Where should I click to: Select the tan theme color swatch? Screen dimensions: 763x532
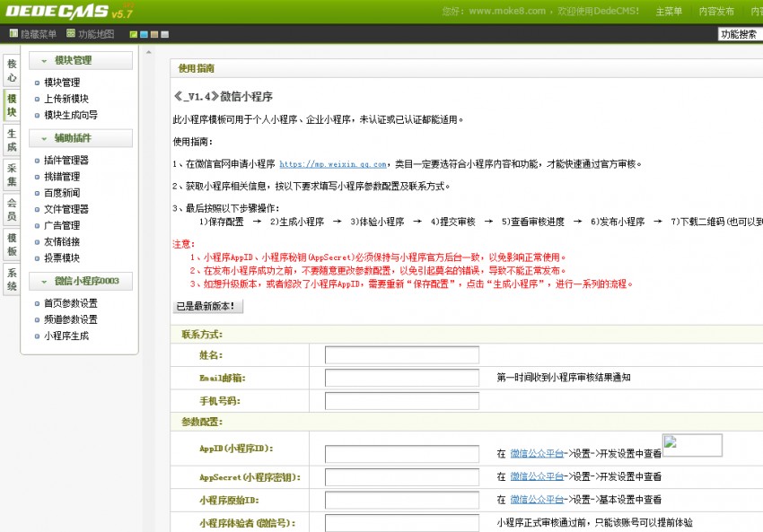coord(153,34)
